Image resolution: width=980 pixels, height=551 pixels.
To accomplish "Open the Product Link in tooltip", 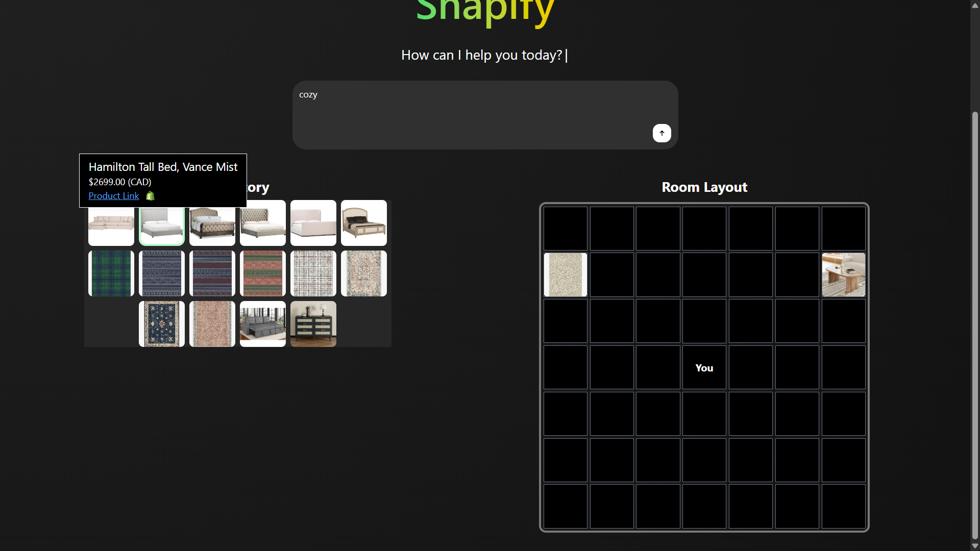I will (x=113, y=196).
